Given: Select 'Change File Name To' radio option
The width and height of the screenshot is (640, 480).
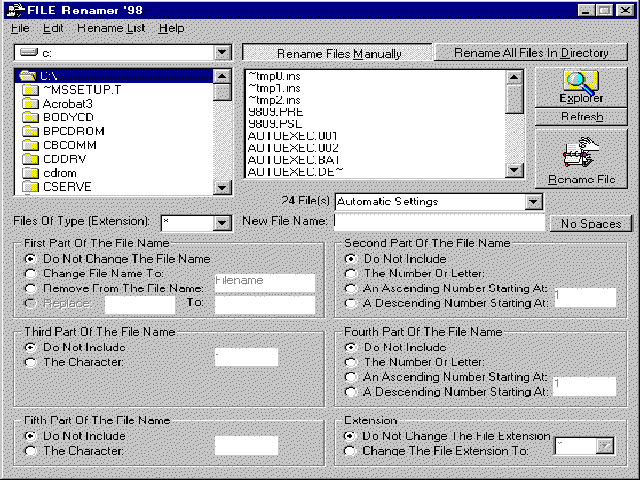Looking at the screenshot, I should [31, 273].
